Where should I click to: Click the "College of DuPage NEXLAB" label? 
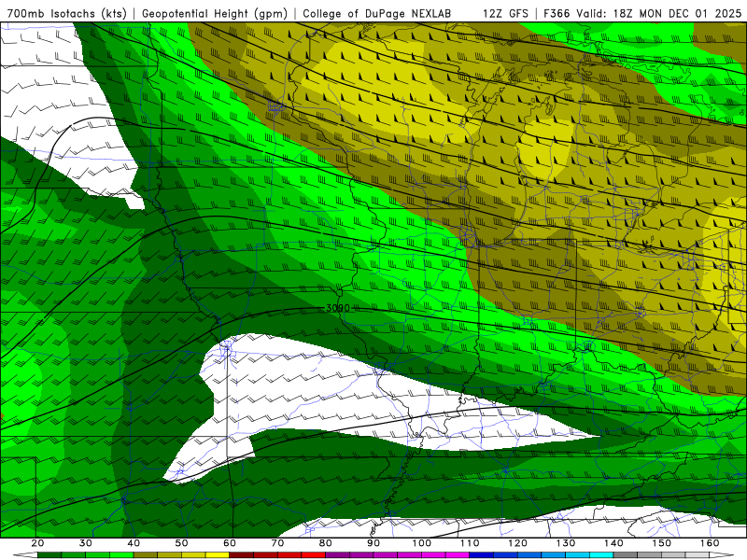click(x=377, y=14)
